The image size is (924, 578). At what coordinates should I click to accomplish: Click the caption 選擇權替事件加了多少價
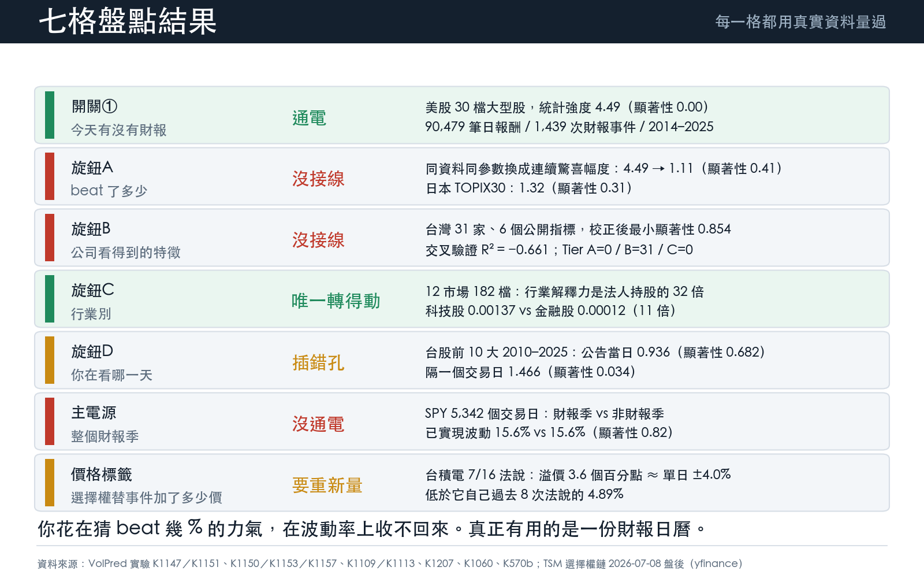(147, 498)
